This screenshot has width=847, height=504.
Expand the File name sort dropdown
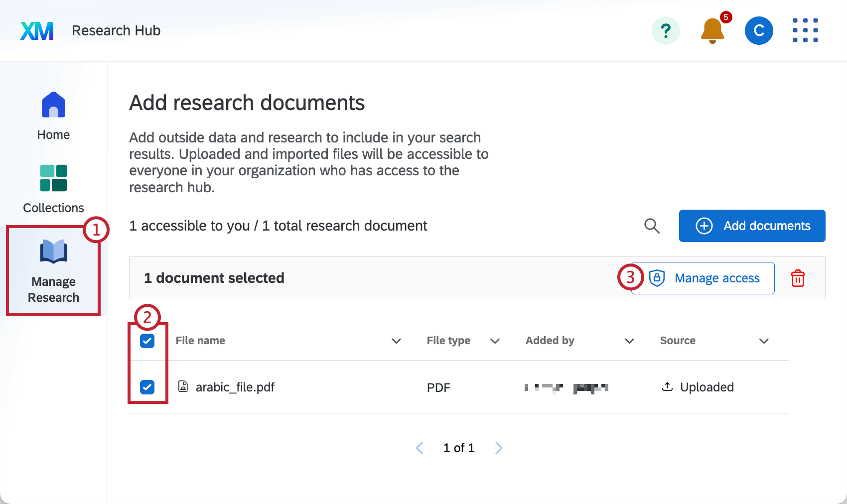(x=396, y=341)
